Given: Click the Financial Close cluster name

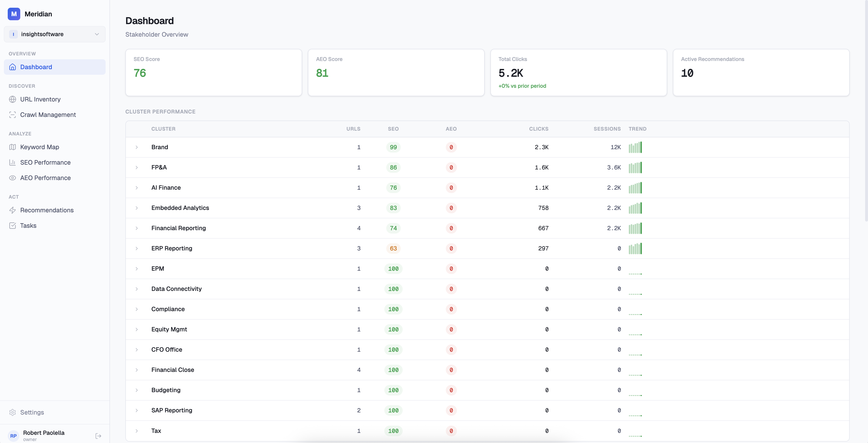Looking at the screenshot, I should coord(173,370).
